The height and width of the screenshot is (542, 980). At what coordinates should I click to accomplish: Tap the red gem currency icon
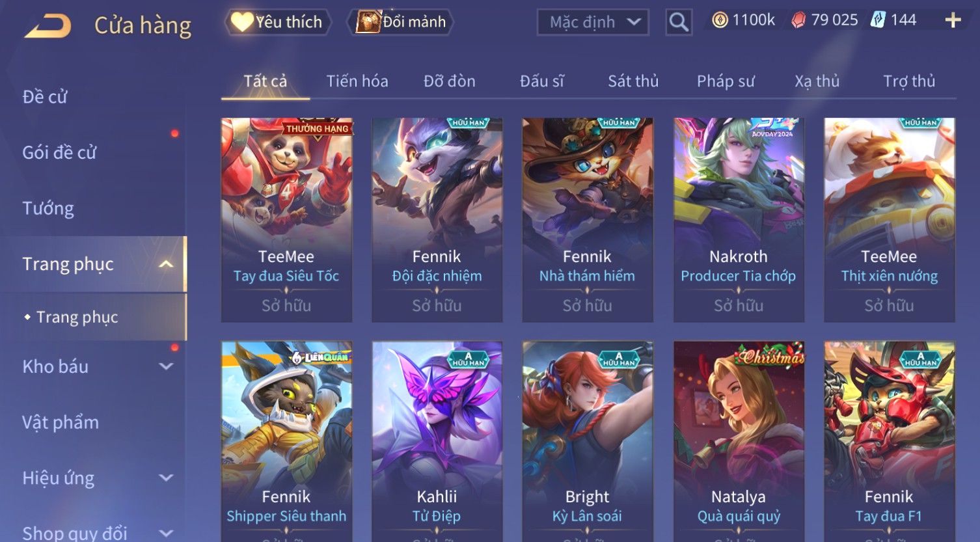tap(798, 21)
